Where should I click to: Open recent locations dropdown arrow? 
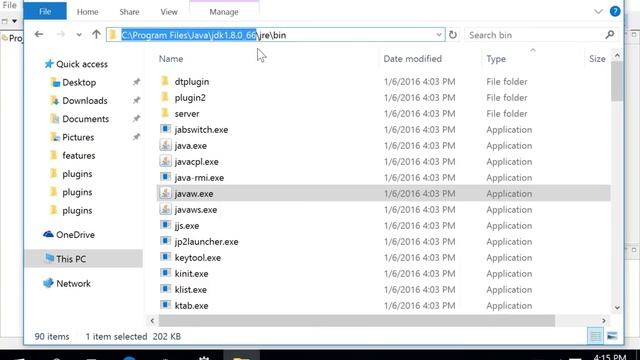pyautogui.click(x=79, y=35)
